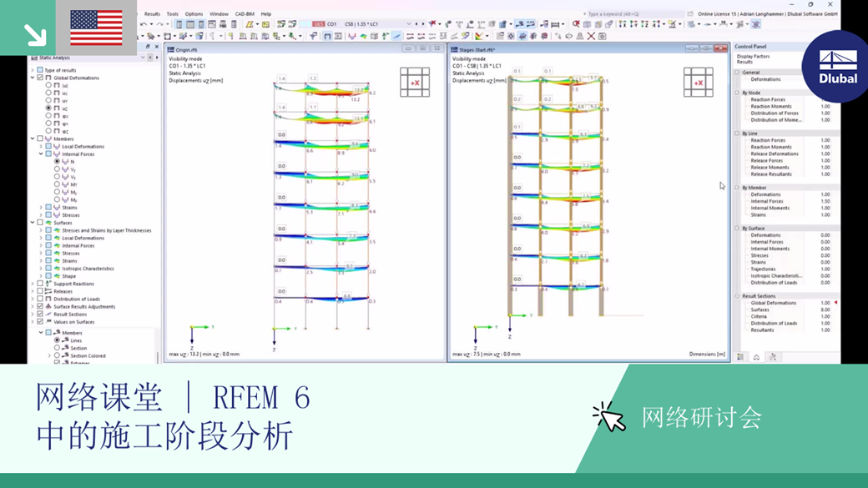Edit Internal Forces factor value under By Member
This screenshot has width=868, height=488.
pos(825,201)
